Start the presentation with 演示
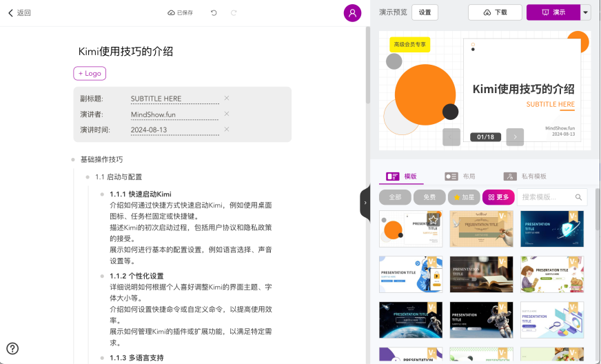601x364 pixels. pos(553,12)
